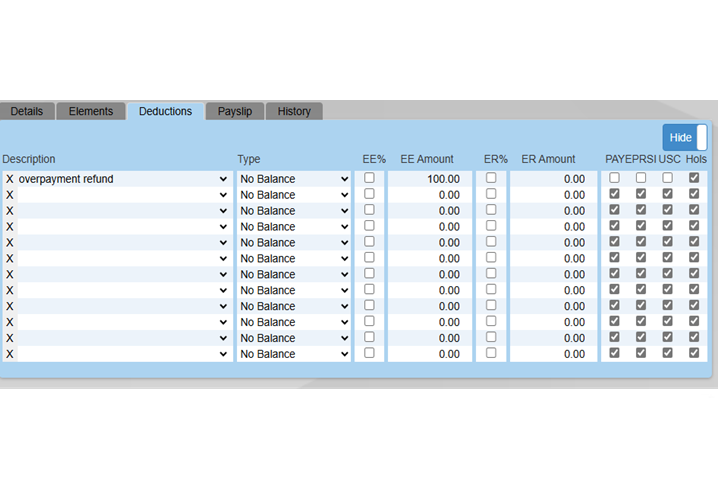Enable PAYE checkbox on overpayment refund row
The image size is (720, 495).
[614, 178]
